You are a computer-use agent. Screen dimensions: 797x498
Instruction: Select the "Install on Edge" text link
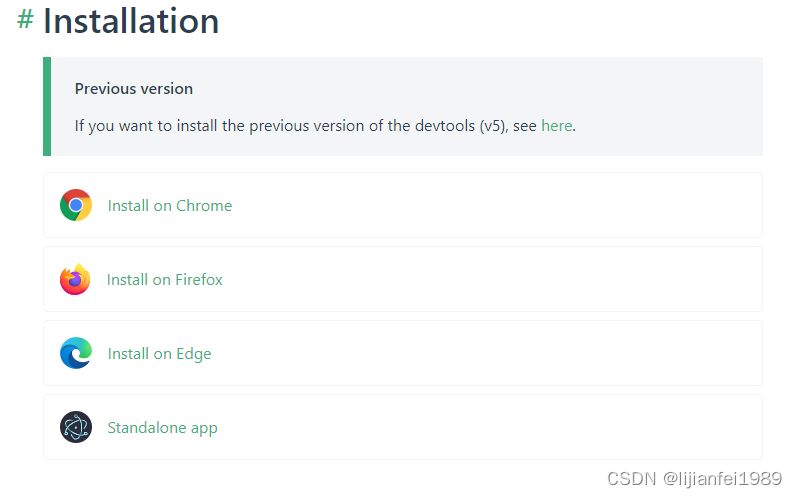160,354
